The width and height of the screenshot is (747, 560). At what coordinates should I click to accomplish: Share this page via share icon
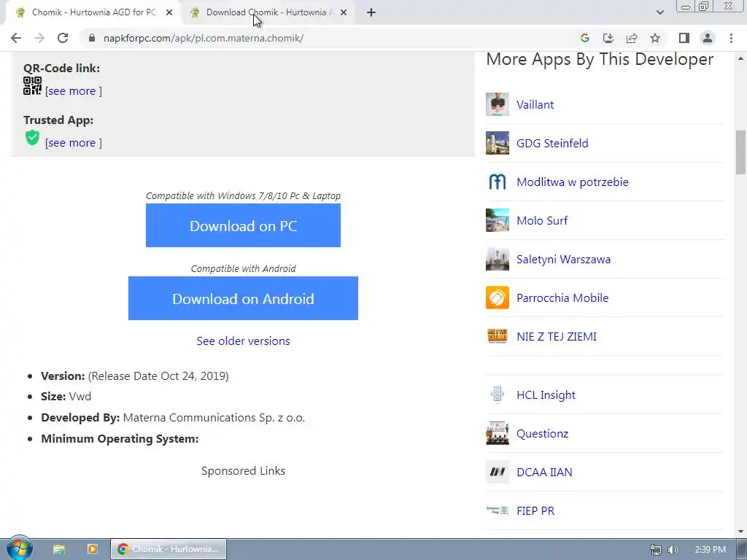point(632,38)
